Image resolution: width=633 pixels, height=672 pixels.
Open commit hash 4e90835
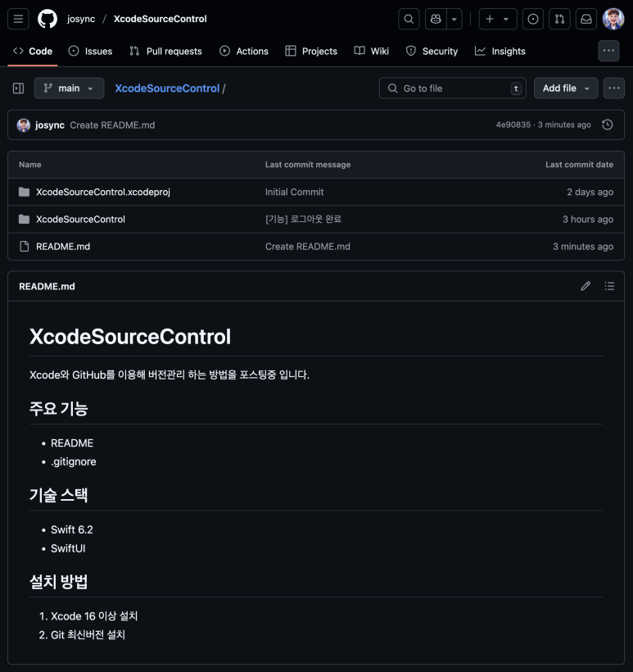tap(513, 125)
